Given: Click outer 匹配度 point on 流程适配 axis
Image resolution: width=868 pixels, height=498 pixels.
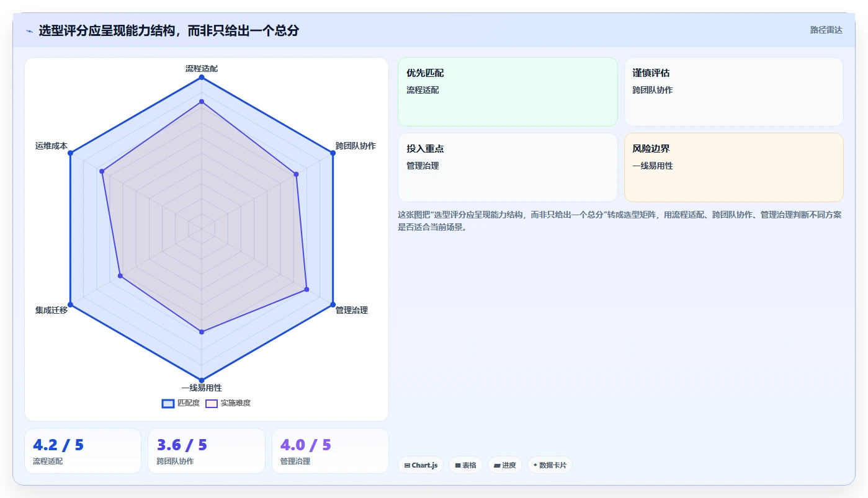Looking at the screenshot, I should tap(202, 77).
